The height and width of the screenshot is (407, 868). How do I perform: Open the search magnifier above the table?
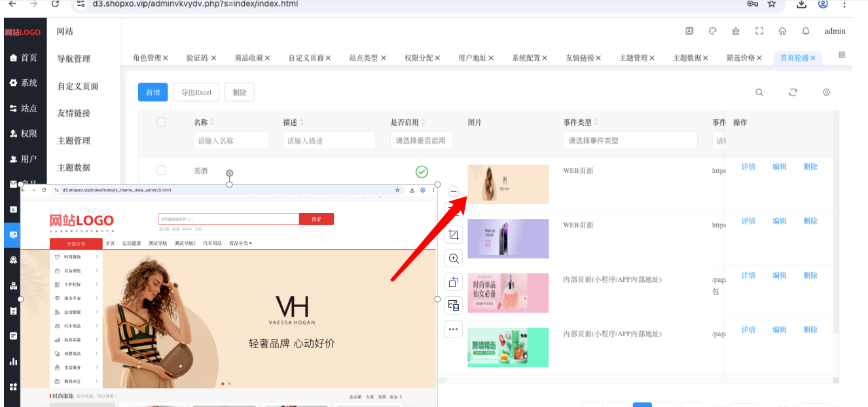[759, 92]
